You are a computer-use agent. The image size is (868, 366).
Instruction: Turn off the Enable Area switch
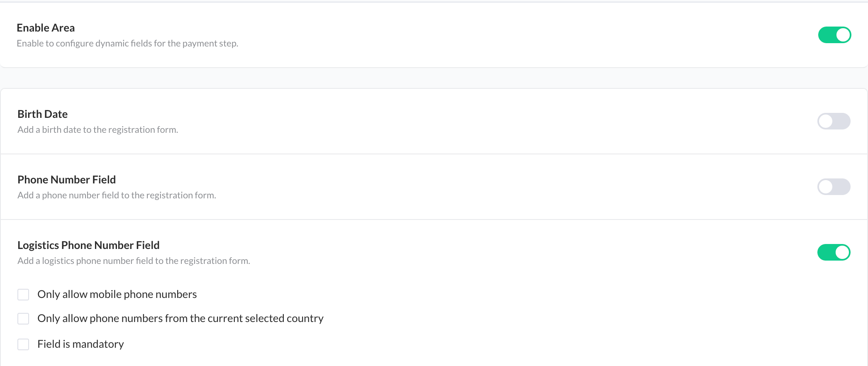[834, 35]
